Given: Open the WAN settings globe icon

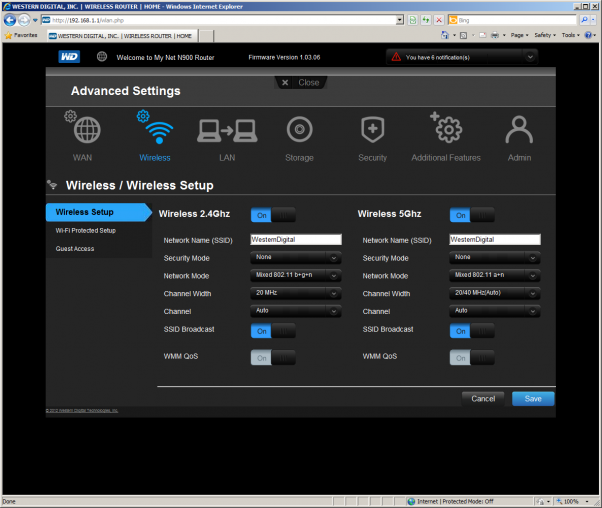Looking at the screenshot, I should [x=87, y=130].
